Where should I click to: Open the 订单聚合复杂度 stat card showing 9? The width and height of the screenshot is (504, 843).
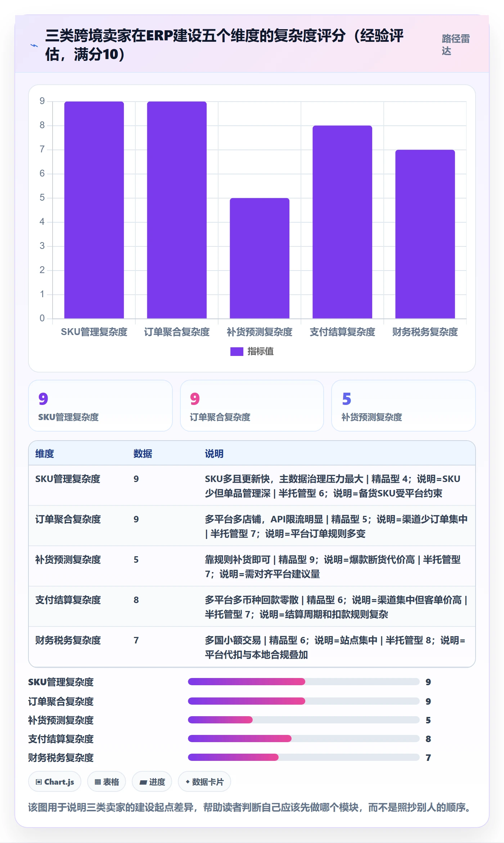tap(252, 406)
